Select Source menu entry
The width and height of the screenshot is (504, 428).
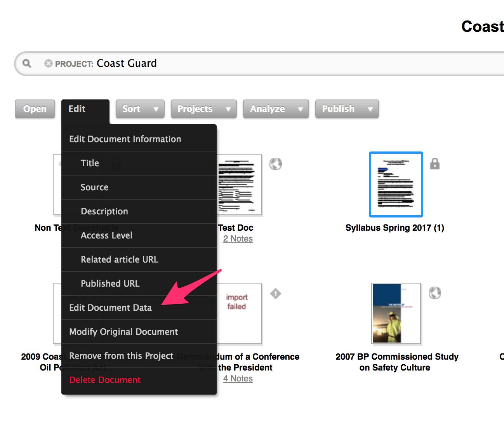[x=139, y=187]
